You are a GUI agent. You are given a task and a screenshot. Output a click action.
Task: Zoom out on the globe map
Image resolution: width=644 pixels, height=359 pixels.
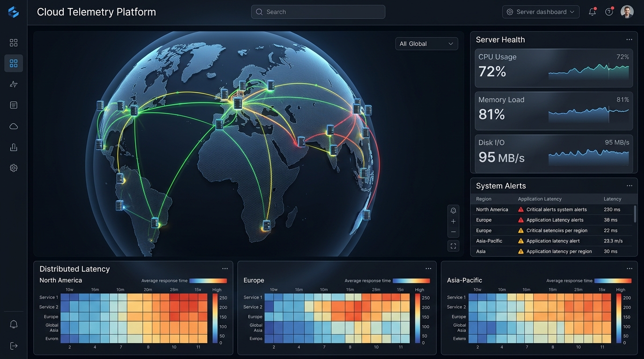[x=453, y=232]
